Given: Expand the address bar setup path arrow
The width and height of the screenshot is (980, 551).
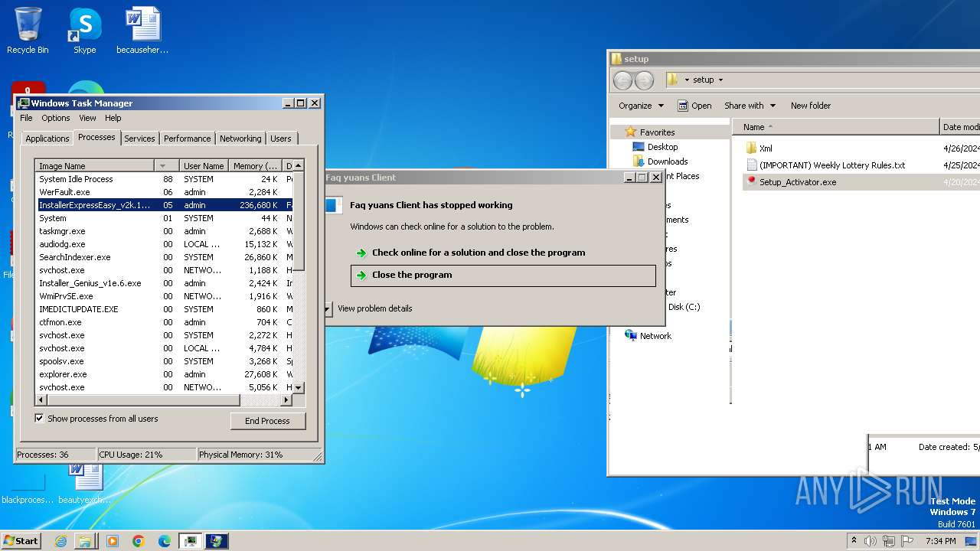Looking at the screenshot, I should point(720,80).
